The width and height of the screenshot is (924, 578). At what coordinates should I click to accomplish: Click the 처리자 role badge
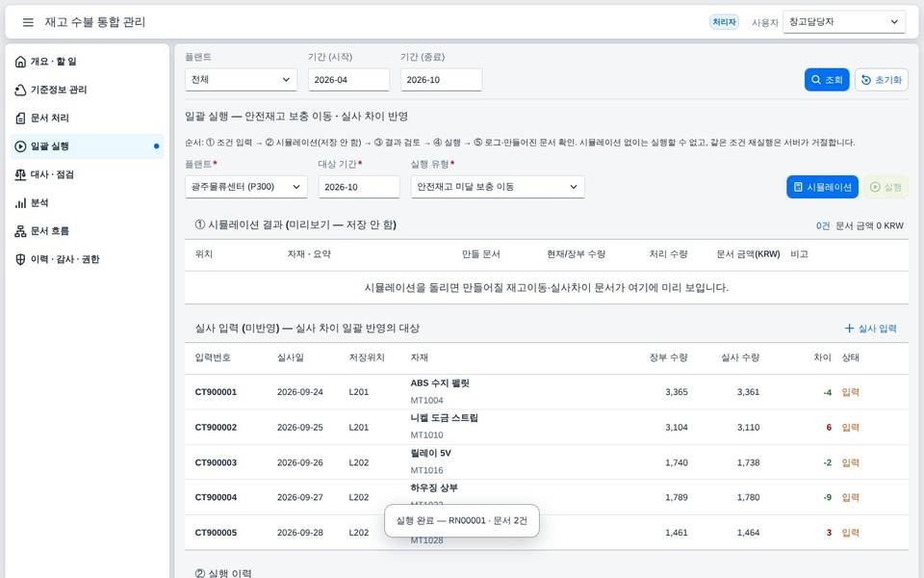click(724, 22)
